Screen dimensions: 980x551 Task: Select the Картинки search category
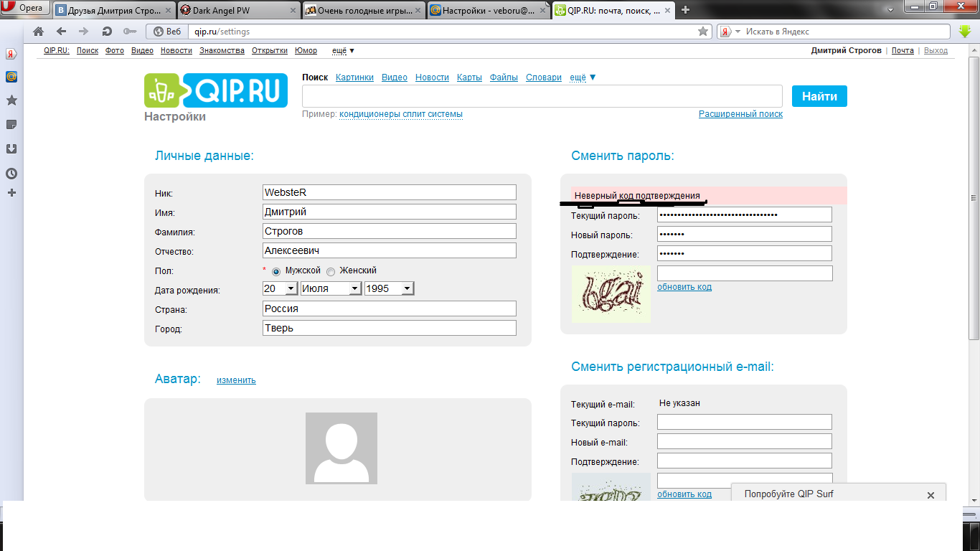(354, 77)
